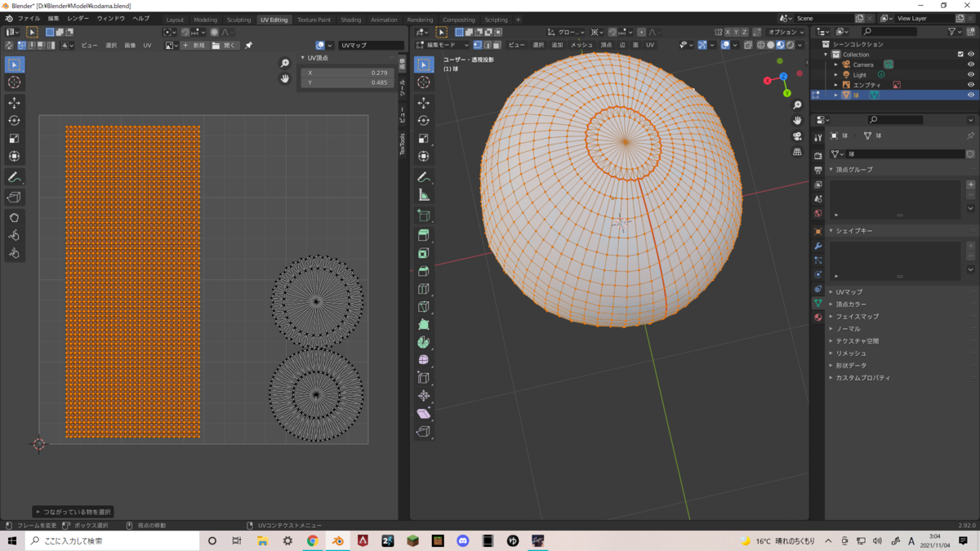980x551 pixels.
Task: Select the Move tool in UV editor
Action: (15, 103)
